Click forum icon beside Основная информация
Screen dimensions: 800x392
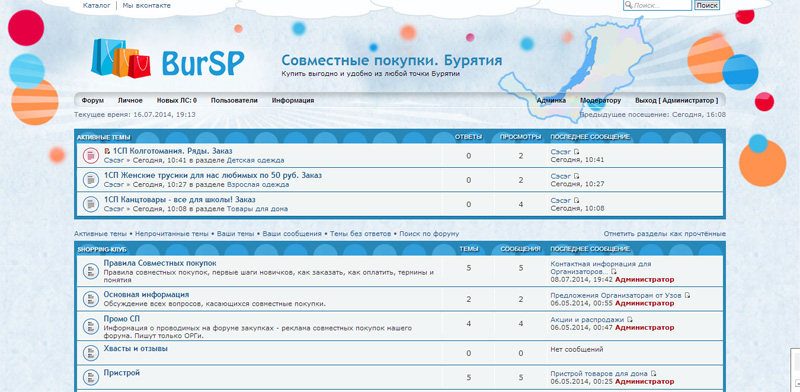pyautogui.click(x=91, y=299)
